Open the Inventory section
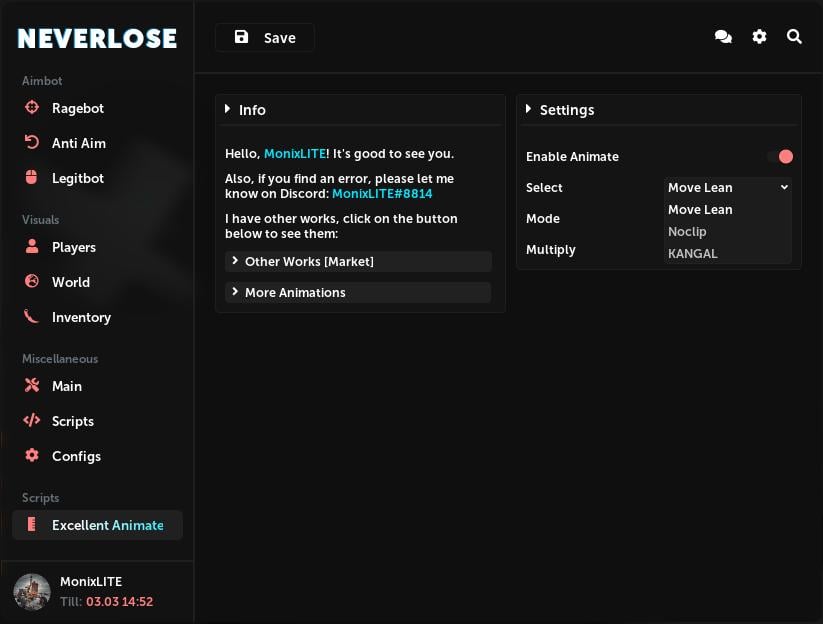Viewport: 823px width, 624px height. (31, 317)
